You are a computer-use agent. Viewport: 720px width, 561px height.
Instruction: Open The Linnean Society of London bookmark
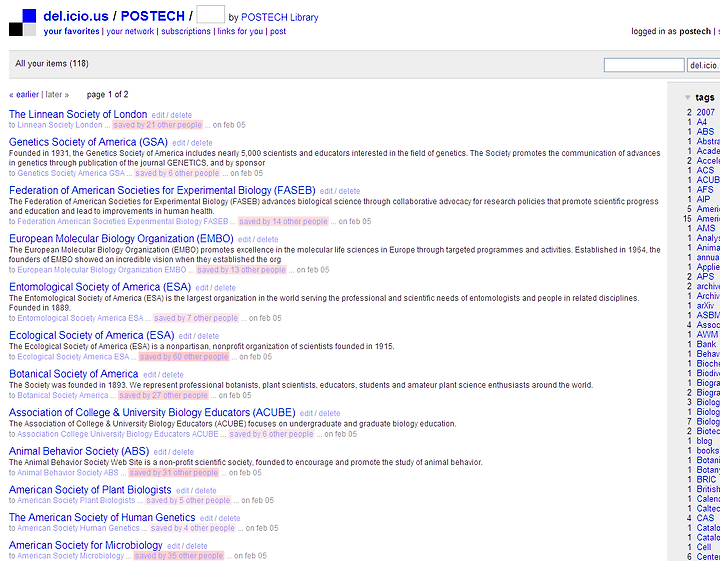tap(78, 114)
